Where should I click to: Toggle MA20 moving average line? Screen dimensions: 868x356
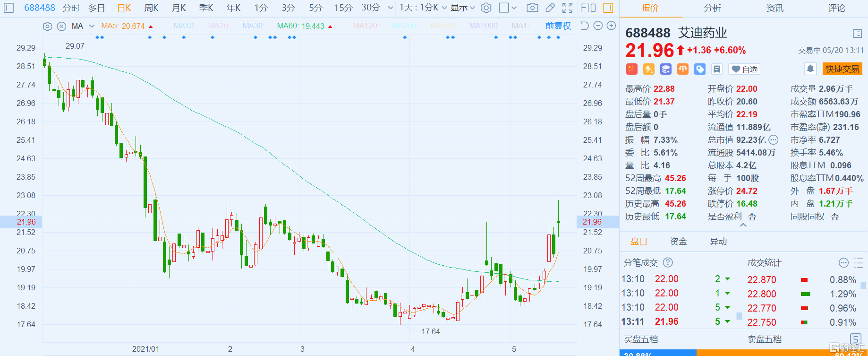pos(219,26)
